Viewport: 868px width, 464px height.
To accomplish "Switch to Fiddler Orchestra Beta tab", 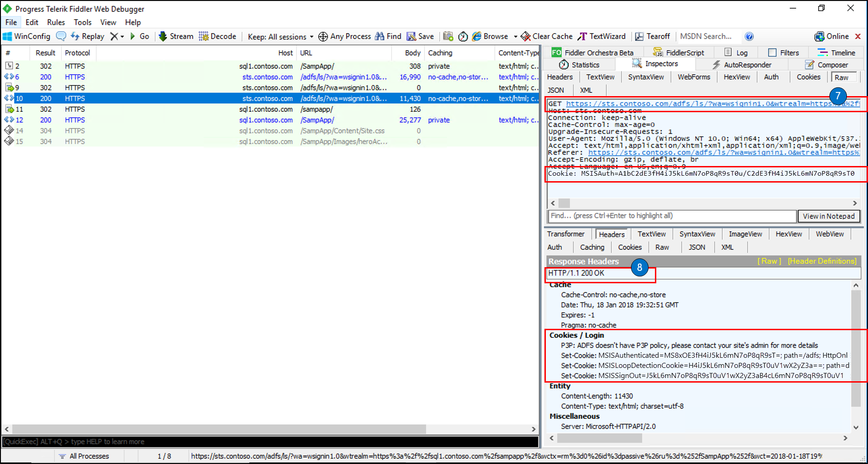I will click(x=592, y=53).
